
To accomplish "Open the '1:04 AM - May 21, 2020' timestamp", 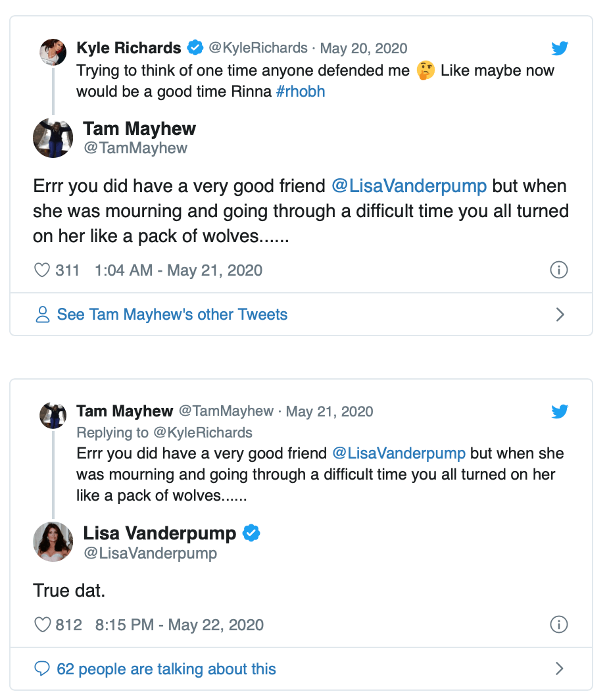I will pos(178,270).
